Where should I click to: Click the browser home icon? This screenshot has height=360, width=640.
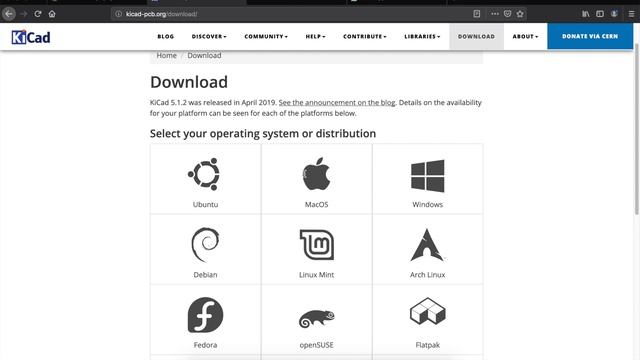click(x=52, y=14)
